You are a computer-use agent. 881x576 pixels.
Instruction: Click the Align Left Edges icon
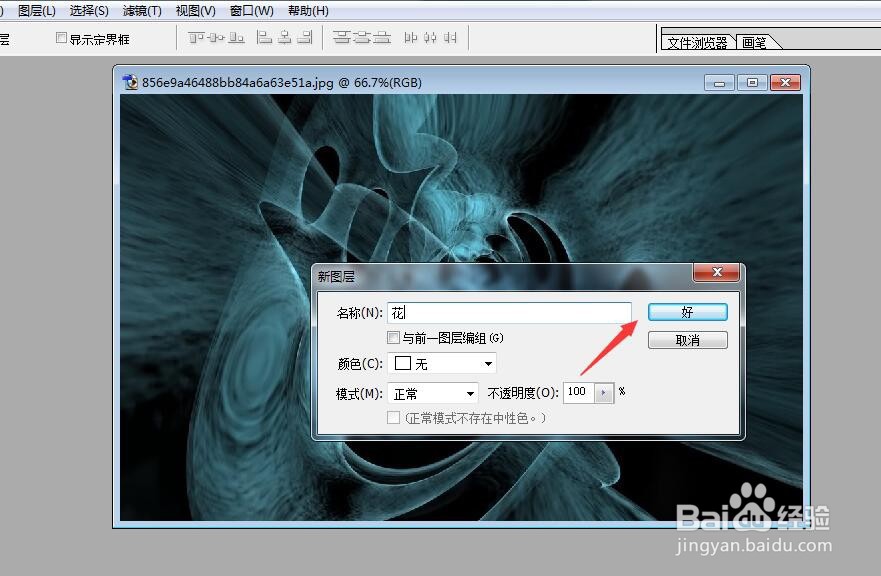coord(264,38)
